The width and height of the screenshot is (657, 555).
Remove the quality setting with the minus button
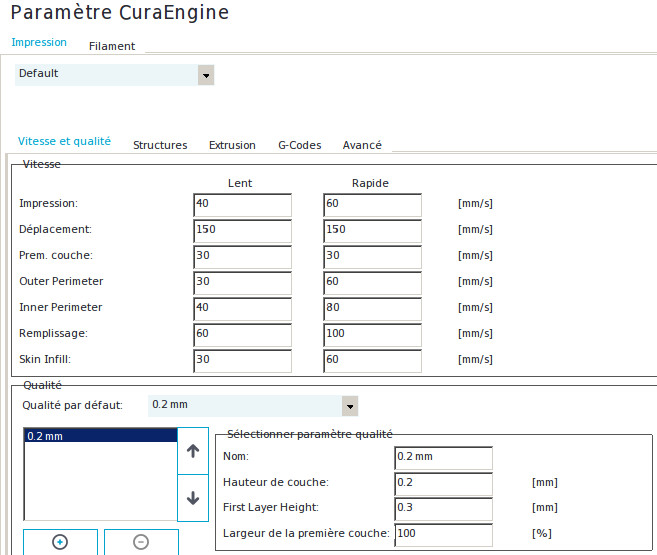141,542
